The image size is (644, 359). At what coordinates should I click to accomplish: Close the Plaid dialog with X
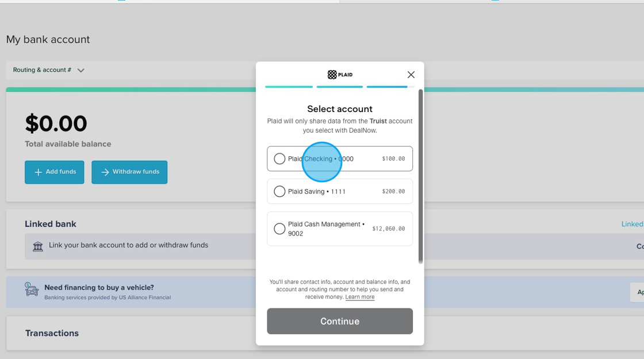tap(411, 75)
